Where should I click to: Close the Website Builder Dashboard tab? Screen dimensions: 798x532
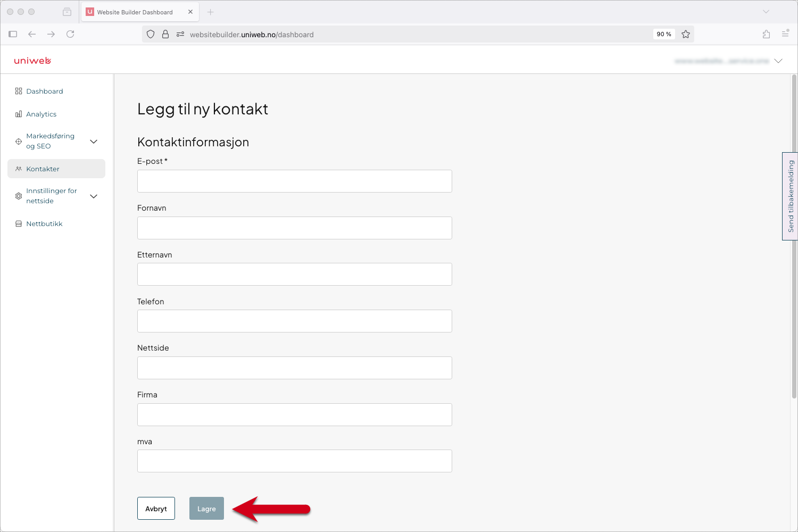pyautogui.click(x=190, y=12)
